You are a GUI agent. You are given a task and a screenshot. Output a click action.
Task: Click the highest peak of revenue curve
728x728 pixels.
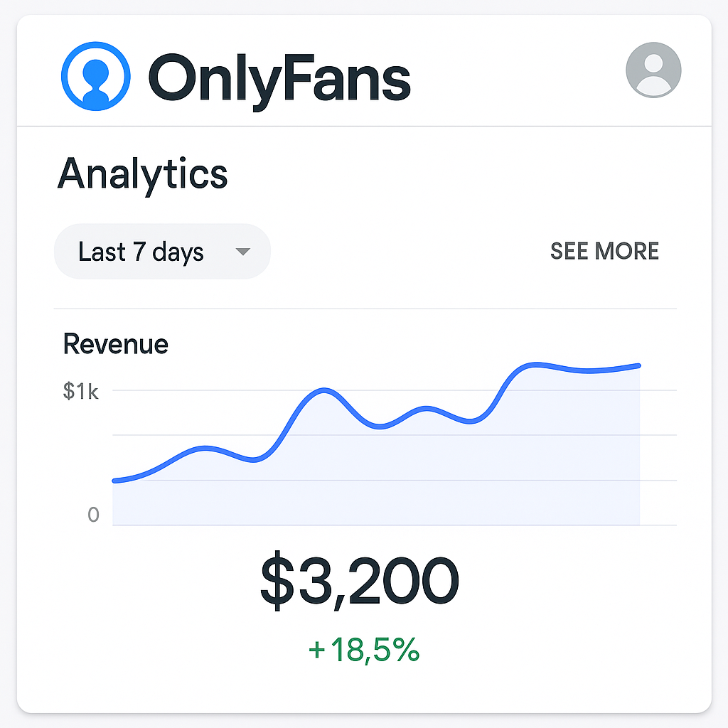[x=535, y=364]
